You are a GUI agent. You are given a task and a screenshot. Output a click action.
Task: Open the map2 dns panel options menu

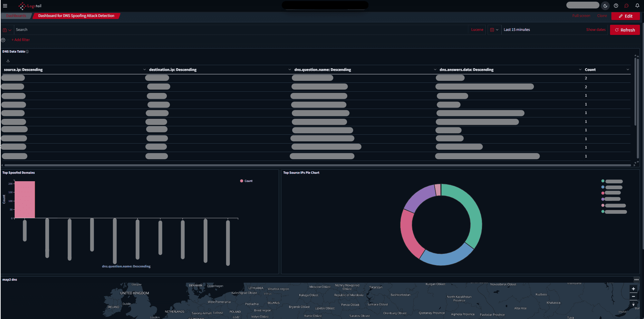(636, 280)
